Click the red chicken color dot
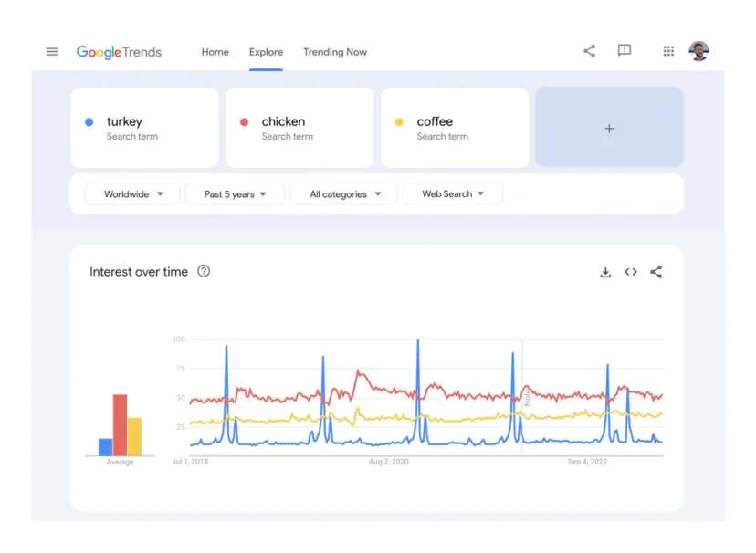 click(x=245, y=122)
